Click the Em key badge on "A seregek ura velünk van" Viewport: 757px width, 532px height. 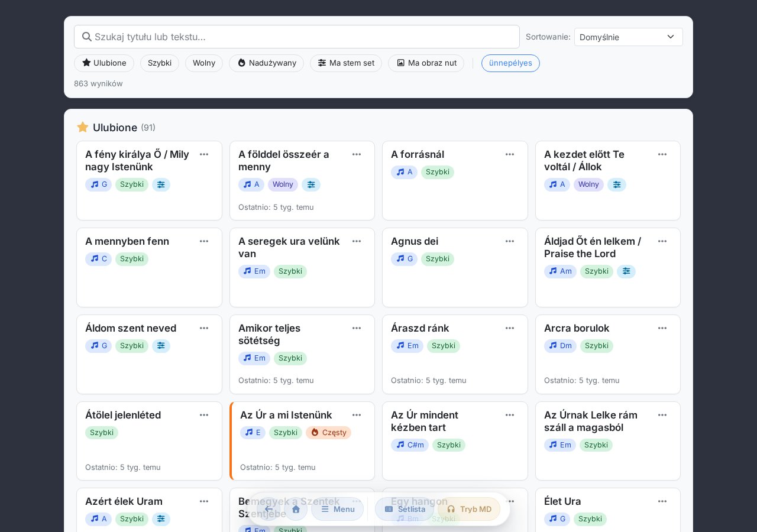point(254,271)
